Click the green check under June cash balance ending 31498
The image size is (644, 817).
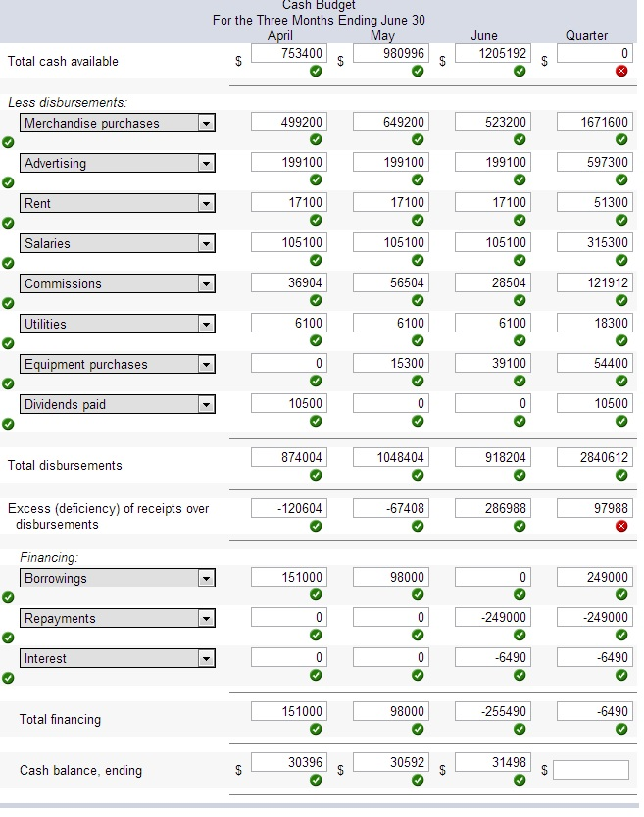pyautogui.click(x=520, y=780)
